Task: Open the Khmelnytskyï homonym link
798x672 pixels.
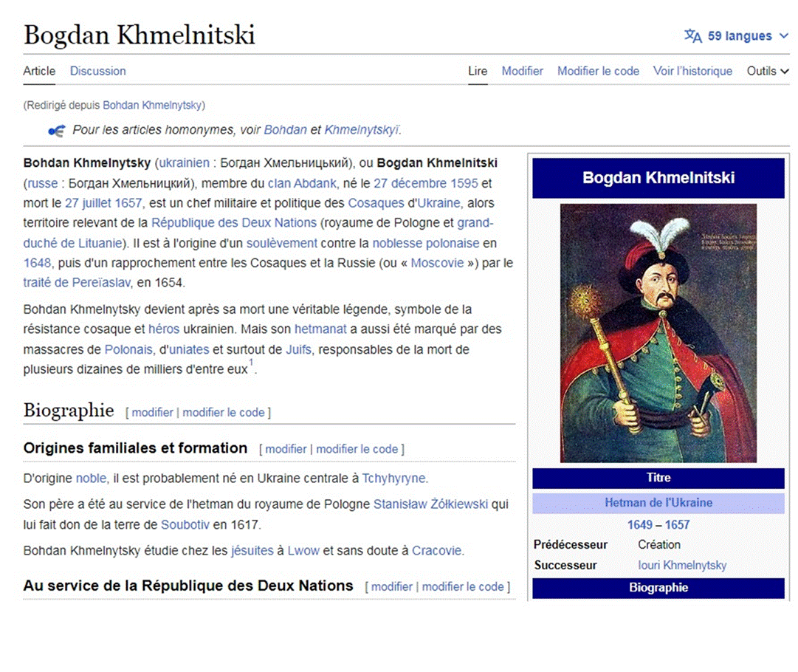Action: [x=362, y=130]
